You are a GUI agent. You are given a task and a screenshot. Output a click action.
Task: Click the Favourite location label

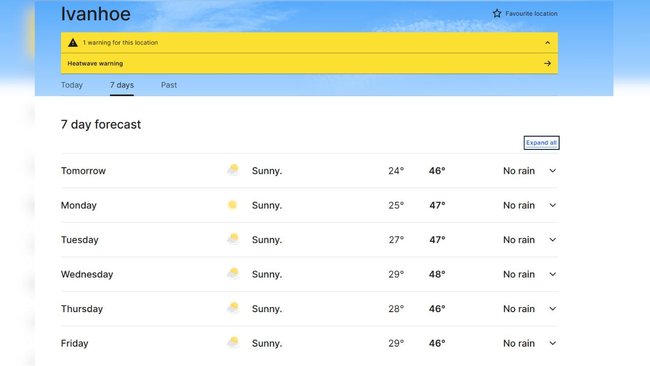pos(531,14)
